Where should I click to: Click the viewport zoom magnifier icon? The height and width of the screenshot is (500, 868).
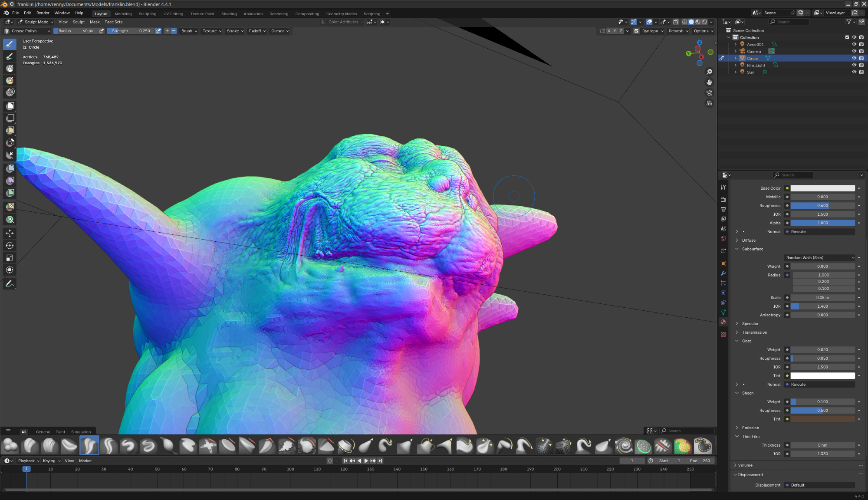[710, 72]
